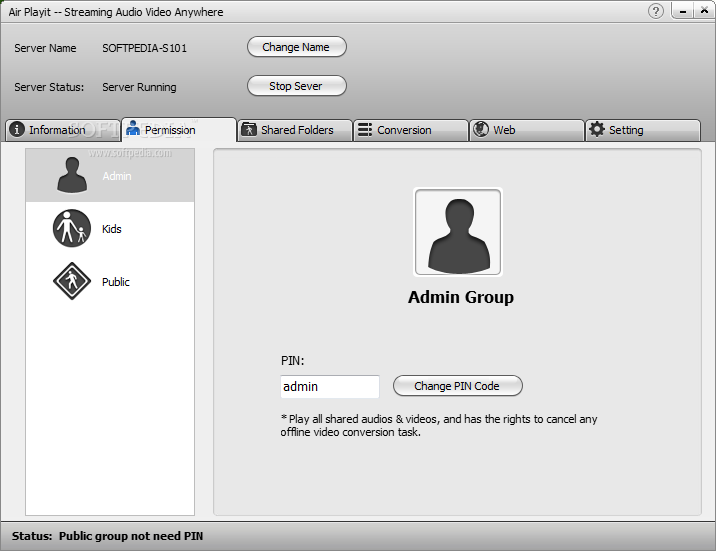Click into the PIN input field
Image resolution: width=716 pixels, height=551 pixels.
coord(330,387)
